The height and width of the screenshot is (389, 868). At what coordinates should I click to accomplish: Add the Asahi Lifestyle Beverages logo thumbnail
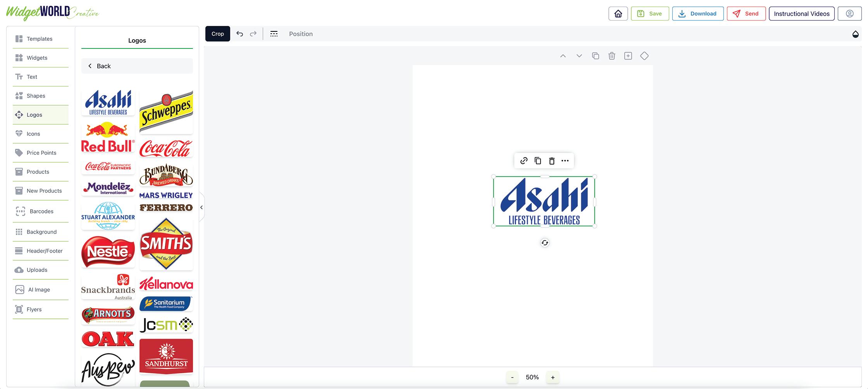pyautogui.click(x=108, y=102)
